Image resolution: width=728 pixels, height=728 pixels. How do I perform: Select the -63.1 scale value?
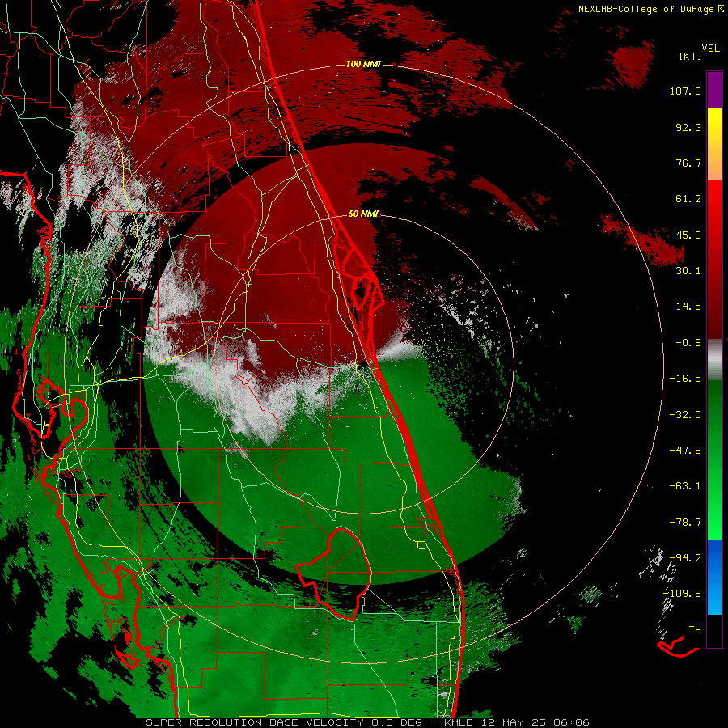click(685, 486)
